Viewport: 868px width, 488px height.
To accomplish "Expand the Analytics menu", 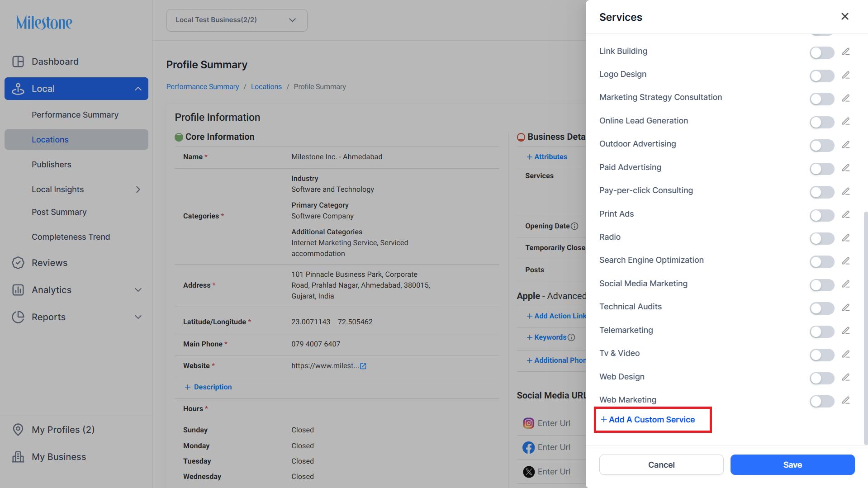I will coord(138,290).
